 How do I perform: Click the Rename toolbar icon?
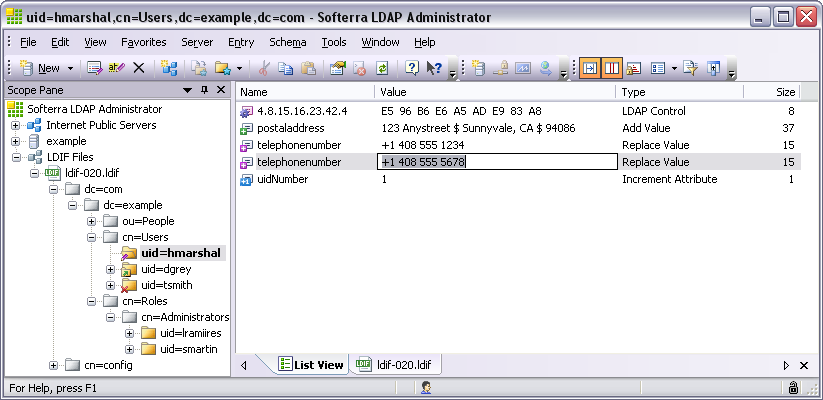click(116, 68)
